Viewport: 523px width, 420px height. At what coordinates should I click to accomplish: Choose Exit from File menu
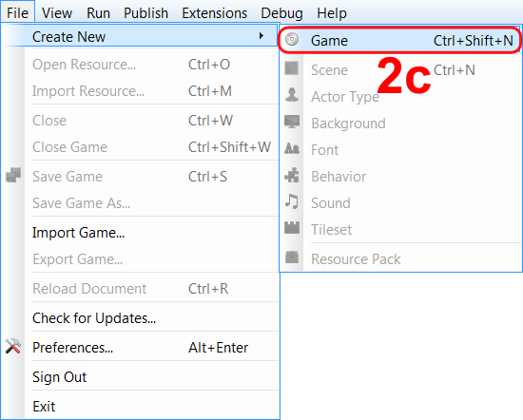point(140,407)
